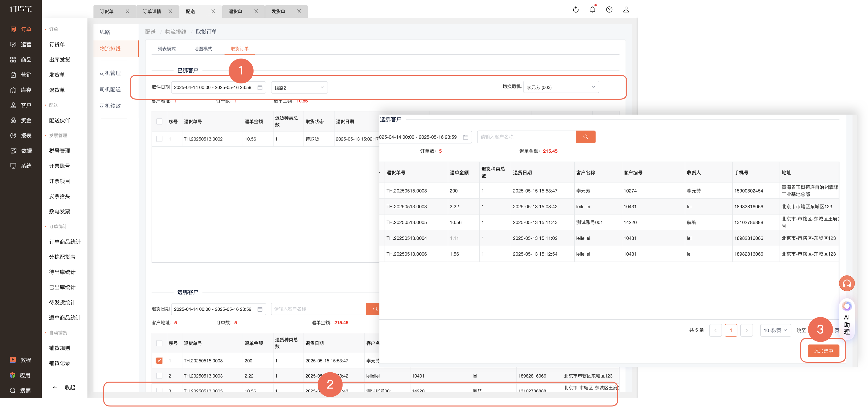The image size is (868, 407).
Task: Open the 订单 sidebar module
Action: coord(21,29)
